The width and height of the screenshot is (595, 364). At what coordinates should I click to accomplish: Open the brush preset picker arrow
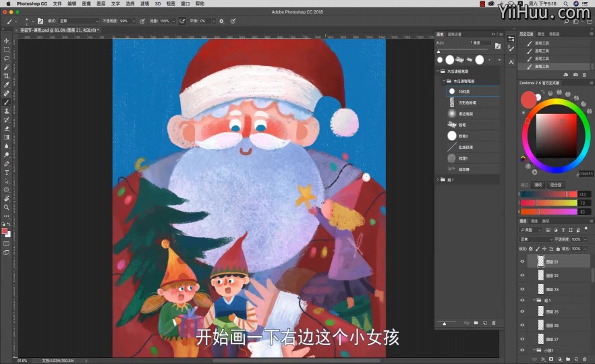point(33,22)
